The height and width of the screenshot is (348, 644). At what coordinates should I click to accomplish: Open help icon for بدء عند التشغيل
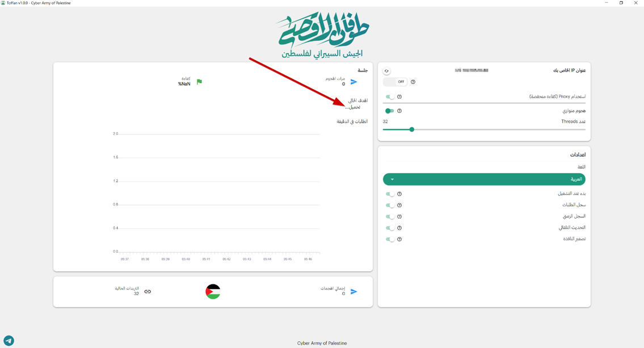point(399,194)
